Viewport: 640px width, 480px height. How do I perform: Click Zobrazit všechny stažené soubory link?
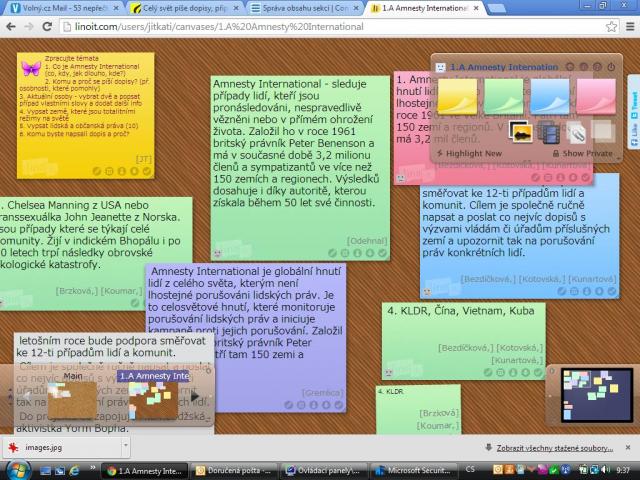click(555, 448)
